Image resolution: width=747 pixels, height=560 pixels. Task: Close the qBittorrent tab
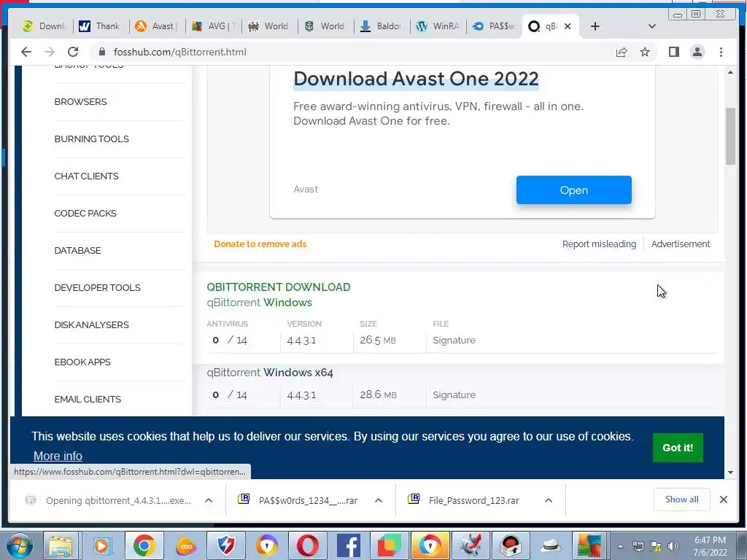pos(568,26)
